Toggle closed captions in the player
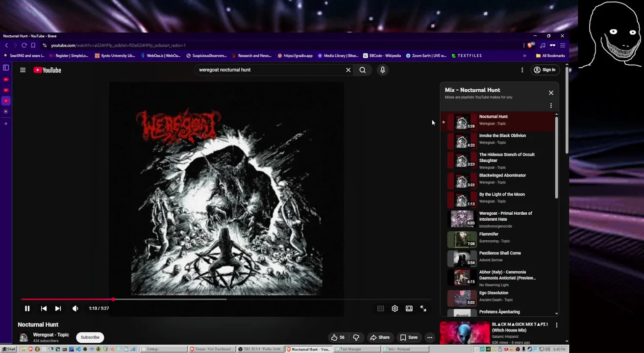 380,308
